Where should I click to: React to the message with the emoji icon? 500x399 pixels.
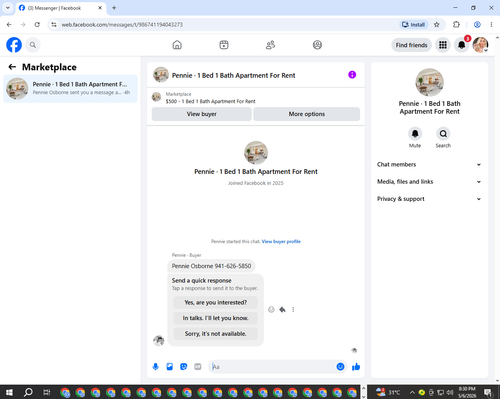coord(271,310)
